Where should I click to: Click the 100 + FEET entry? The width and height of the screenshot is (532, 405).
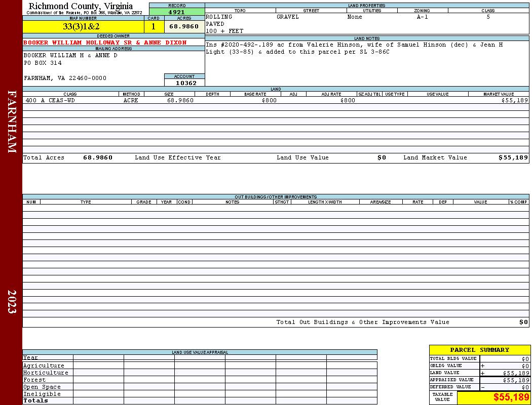pos(224,31)
